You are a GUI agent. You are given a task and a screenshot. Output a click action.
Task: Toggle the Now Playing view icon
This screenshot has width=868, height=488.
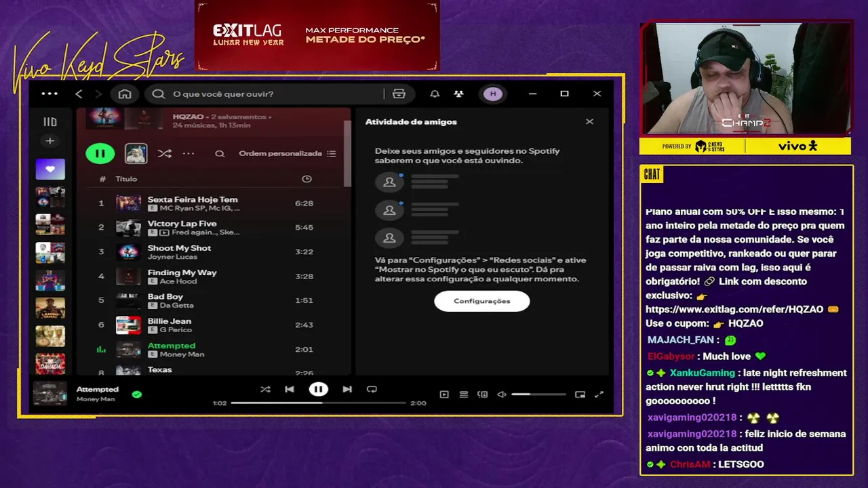tap(444, 394)
